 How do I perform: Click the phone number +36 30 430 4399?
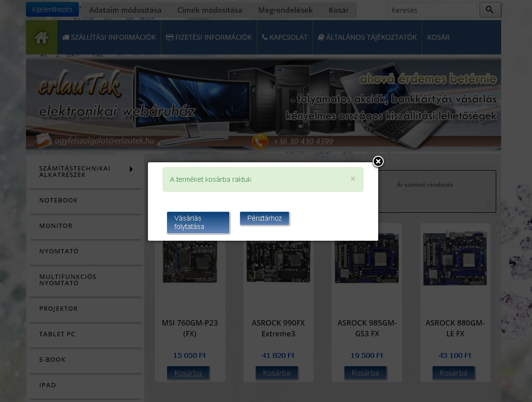click(x=303, y=142)
